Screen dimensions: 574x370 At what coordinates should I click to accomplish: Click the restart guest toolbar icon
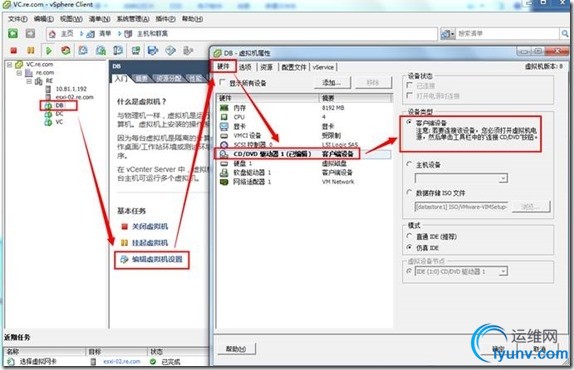(x=66, y=50)
